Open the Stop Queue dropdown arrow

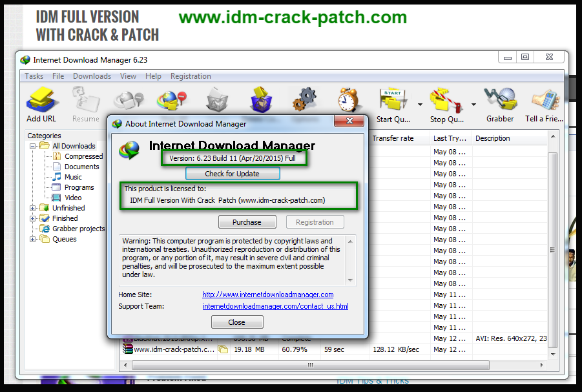[473, 105]
